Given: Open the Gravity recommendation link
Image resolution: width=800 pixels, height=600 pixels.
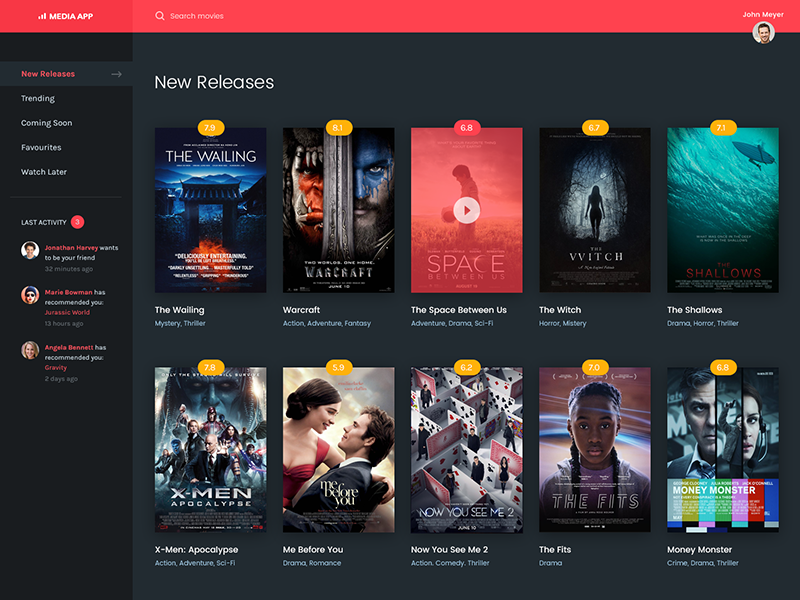Looking at the screenshot, I should 57,367.
